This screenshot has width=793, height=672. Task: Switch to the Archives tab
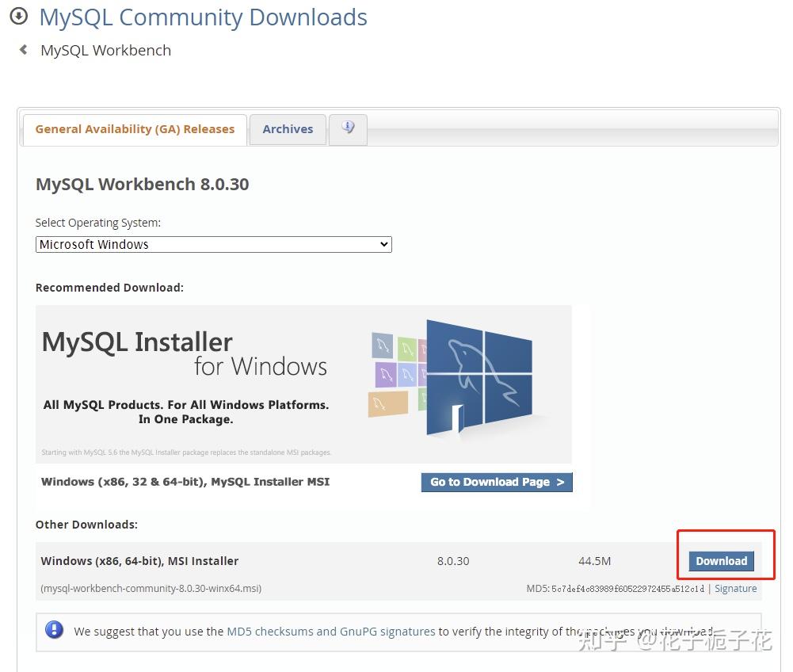point(287,128)
